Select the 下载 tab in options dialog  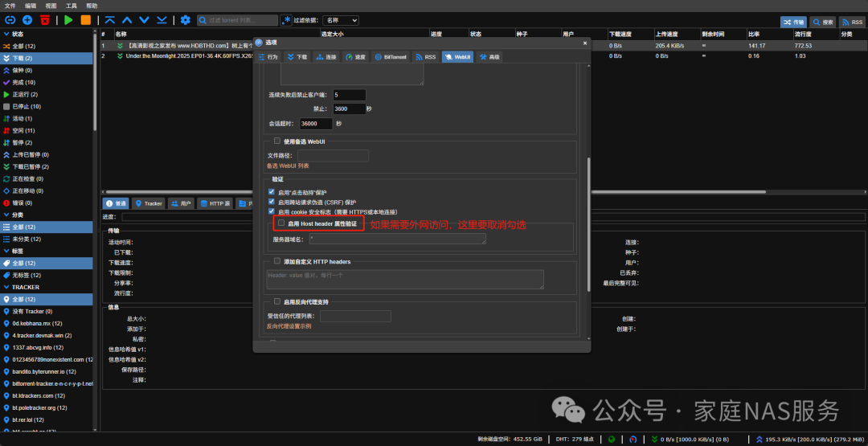click(297, 57)
